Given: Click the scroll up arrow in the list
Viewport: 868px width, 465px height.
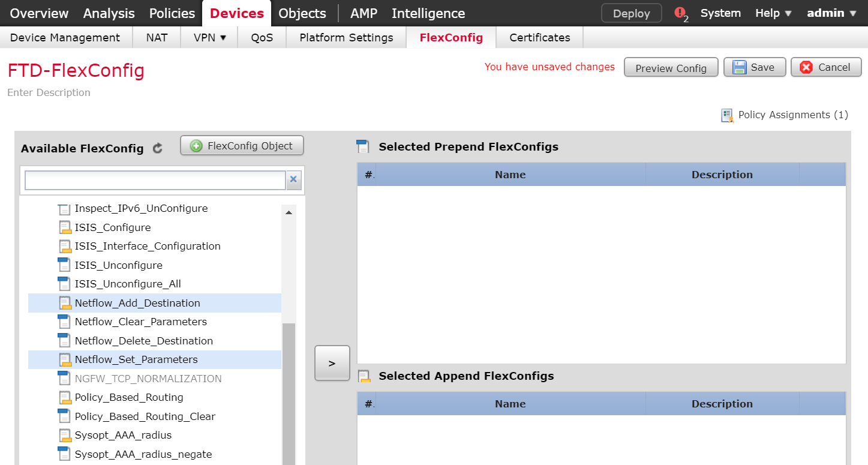Looking at the screenshot, I should (289, 212).
